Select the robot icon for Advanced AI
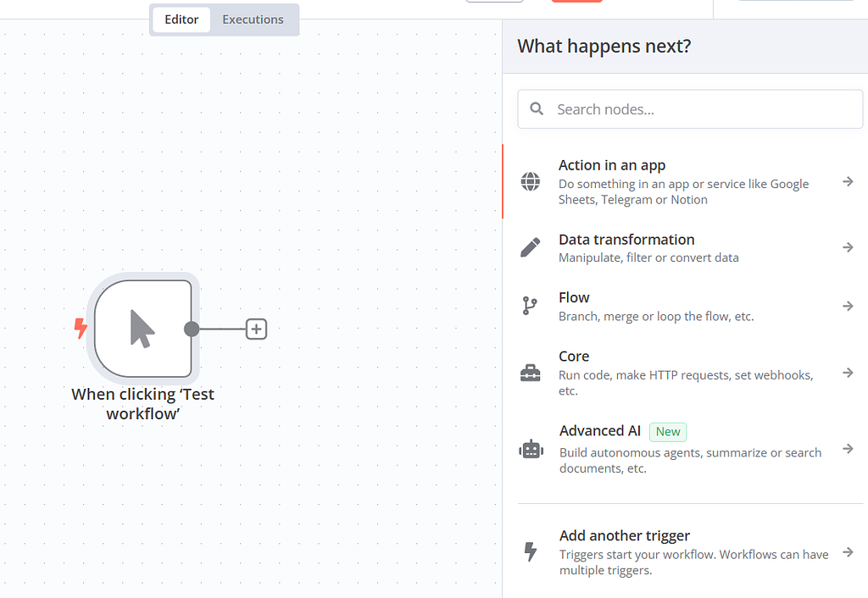 tap(531, 449)
